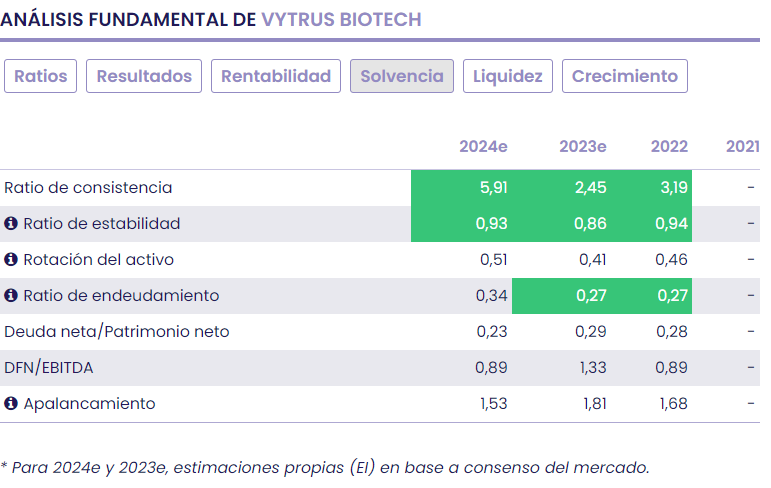This screenshot has height=488, width=771.
Task: Click info icon beside Ratio de estabilidad
Action: tap(12, 224)
